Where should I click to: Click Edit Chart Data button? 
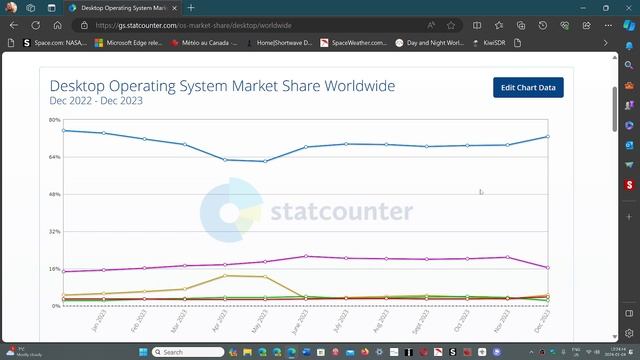point(528,87)
